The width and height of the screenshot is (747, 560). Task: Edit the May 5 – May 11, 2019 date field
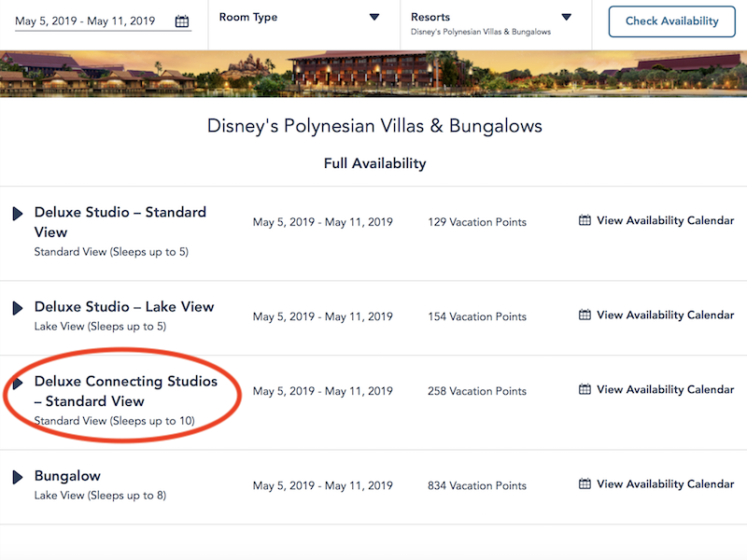click(x=103, y=21)
